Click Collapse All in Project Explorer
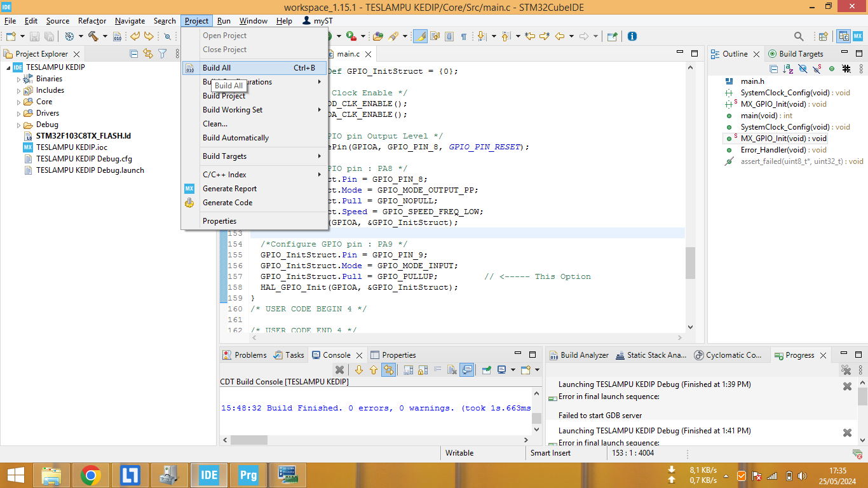The height and width of the screenshot is (488, 868). point(133,54)
